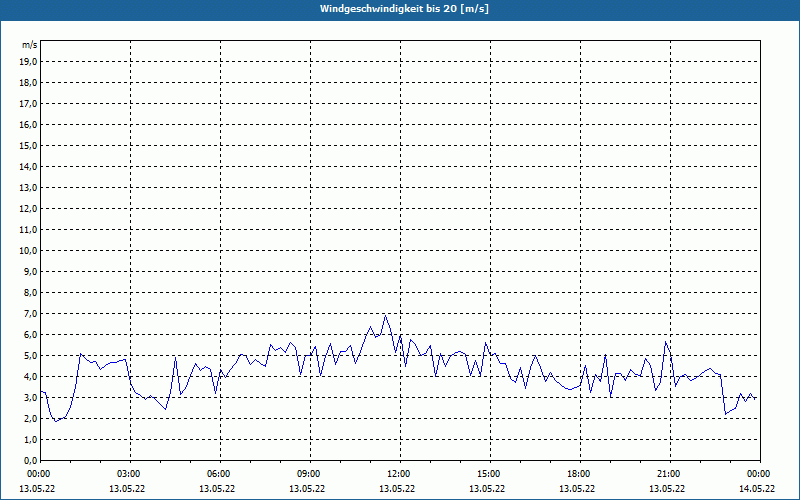Click the 21:00 time axis label
Screen dimensions: 800x500
tap(670, 474)
